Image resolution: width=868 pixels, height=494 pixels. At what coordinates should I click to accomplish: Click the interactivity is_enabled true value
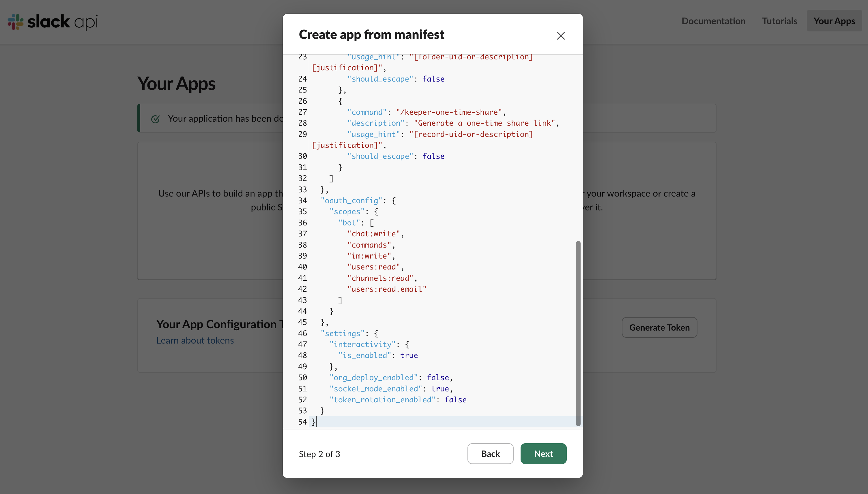[409, 355]
